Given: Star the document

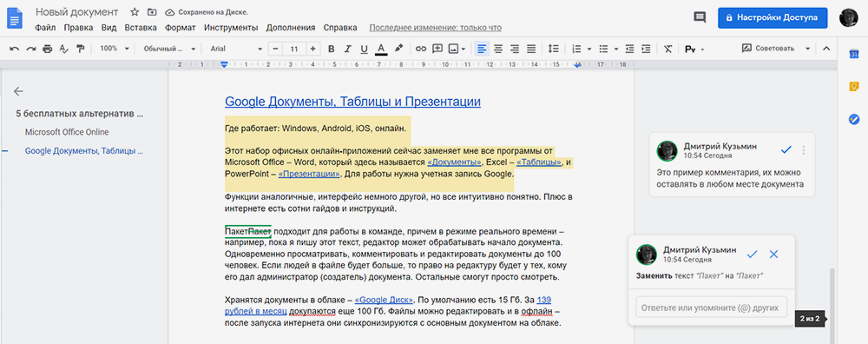Looking at the screenshot, I should coord(135,12).
